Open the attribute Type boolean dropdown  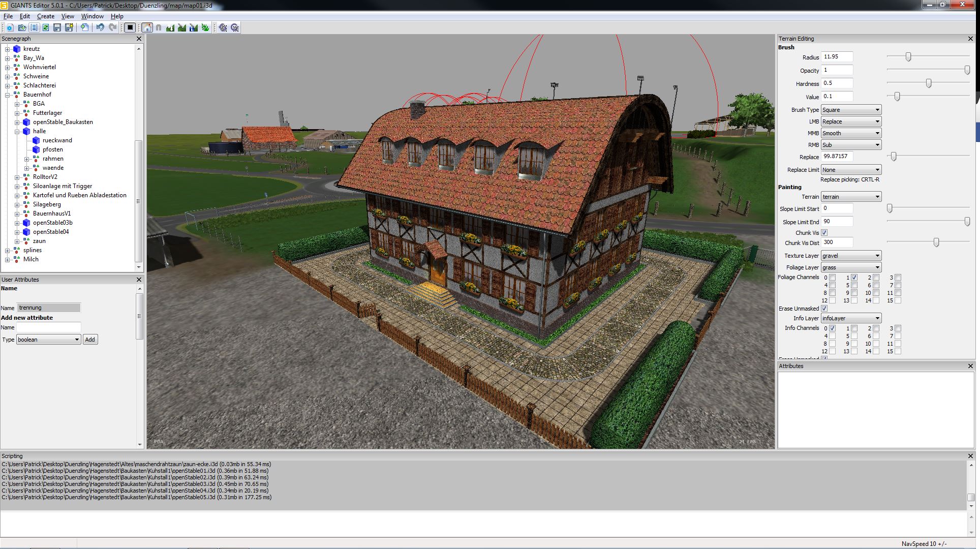[49, 340]
